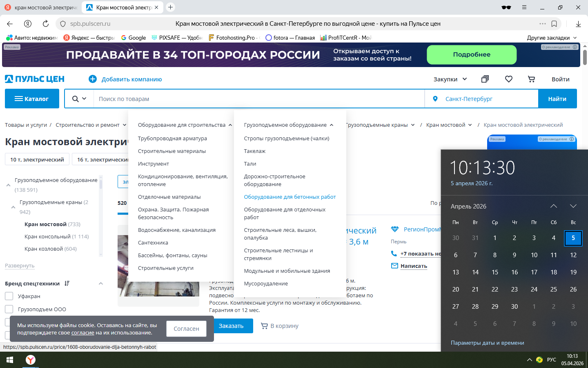This screenshot has height=368, width=588.
Task: Open a new browser tab
Action: [171, 7]
